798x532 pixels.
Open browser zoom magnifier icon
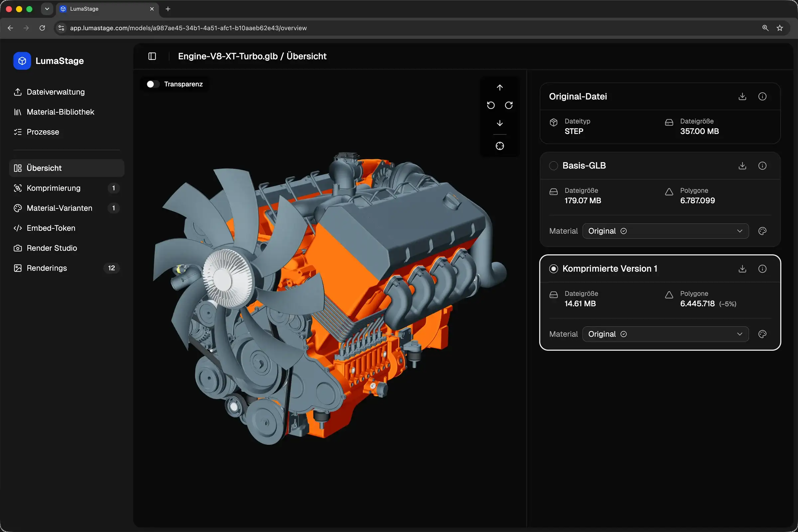pyautogui.click(x=765, y=28)
